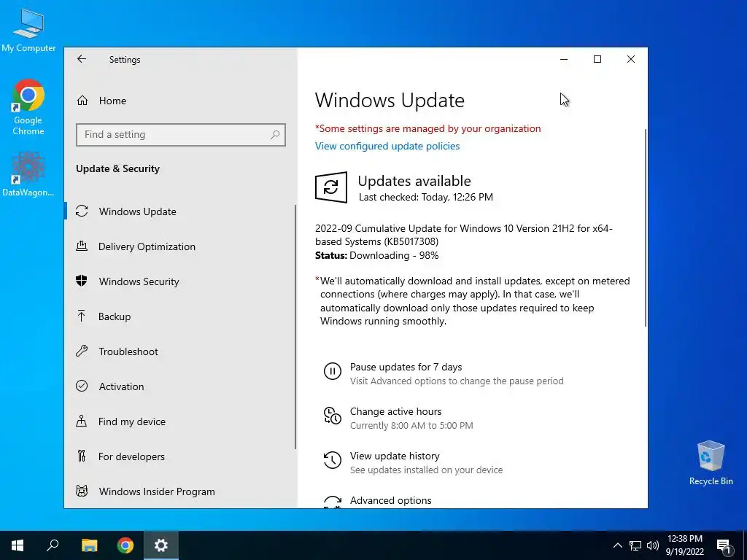Click the Status: Downloading - 98% text
The height and width of the screenshot is (560, 747).
click(x=377, y=256)
